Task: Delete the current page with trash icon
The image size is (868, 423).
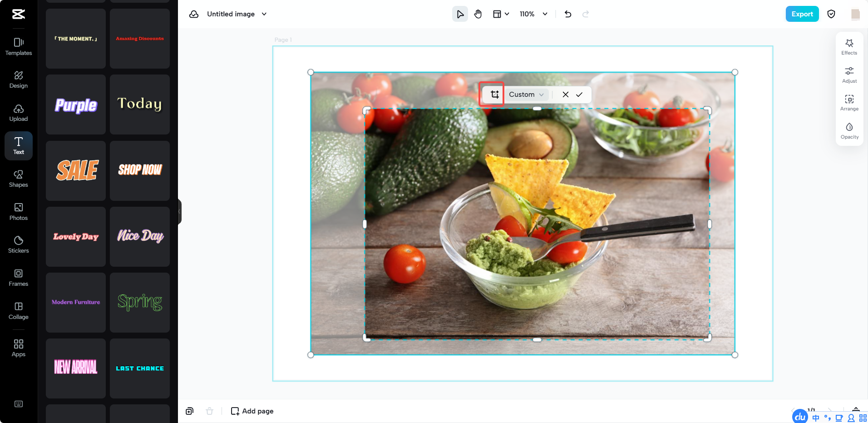Action: (210, 411)
